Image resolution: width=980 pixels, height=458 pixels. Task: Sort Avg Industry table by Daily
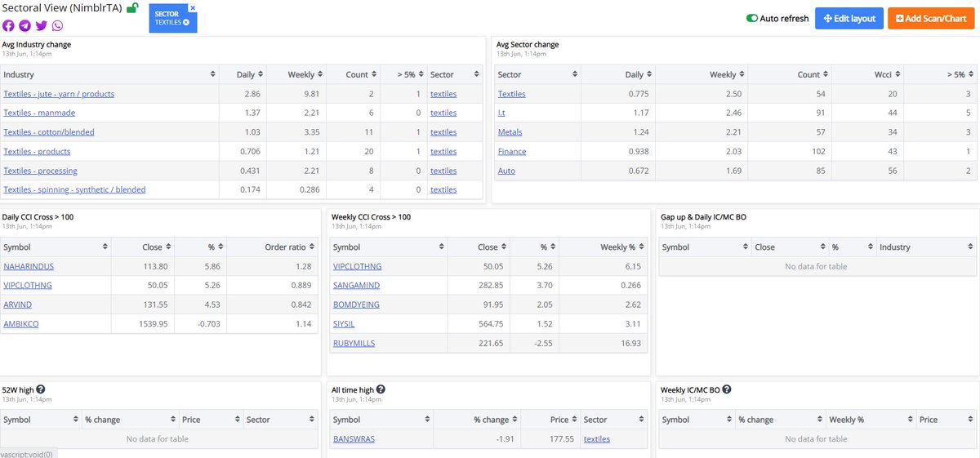[243, 74]
